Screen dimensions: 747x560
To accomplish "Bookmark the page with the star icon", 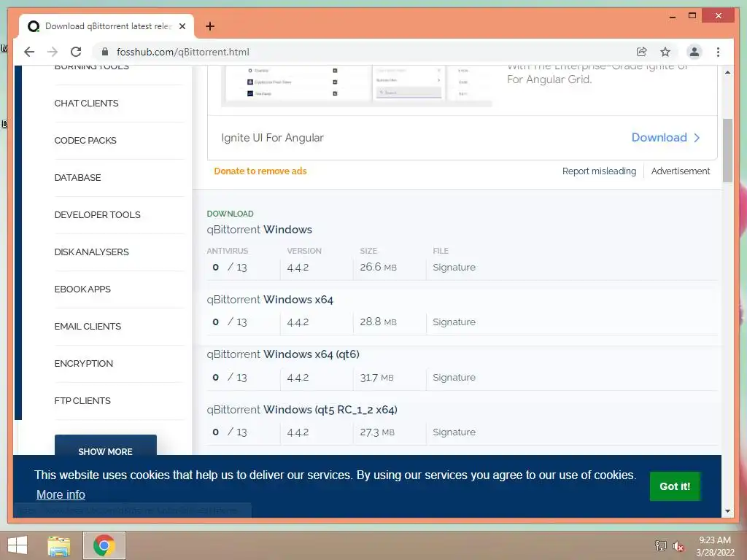I will (x=665, y=52).
